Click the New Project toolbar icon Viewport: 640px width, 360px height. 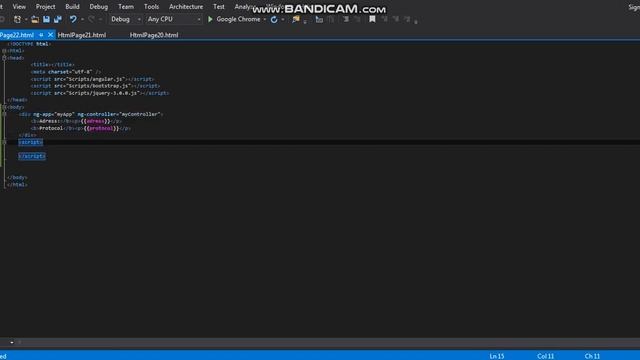[x=17, y=19]
